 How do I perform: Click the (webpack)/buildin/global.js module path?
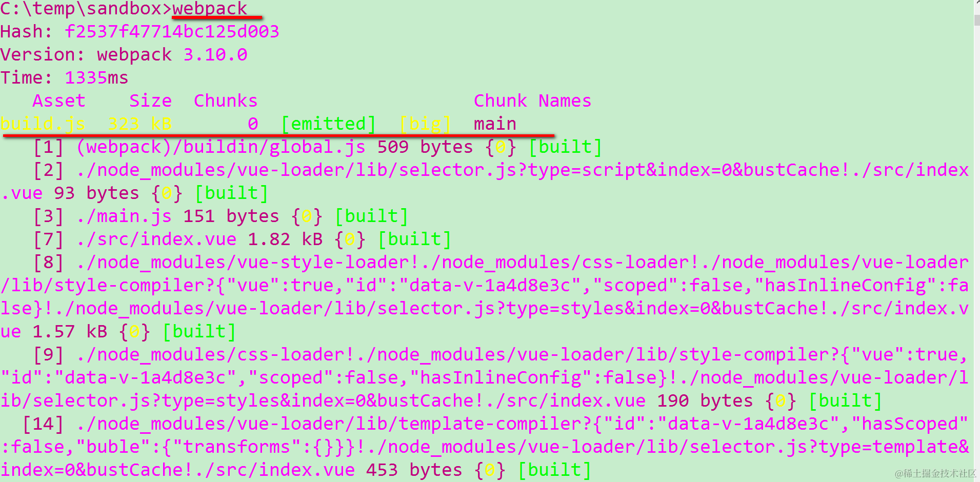pyautogui.click(x=221, y=147)
